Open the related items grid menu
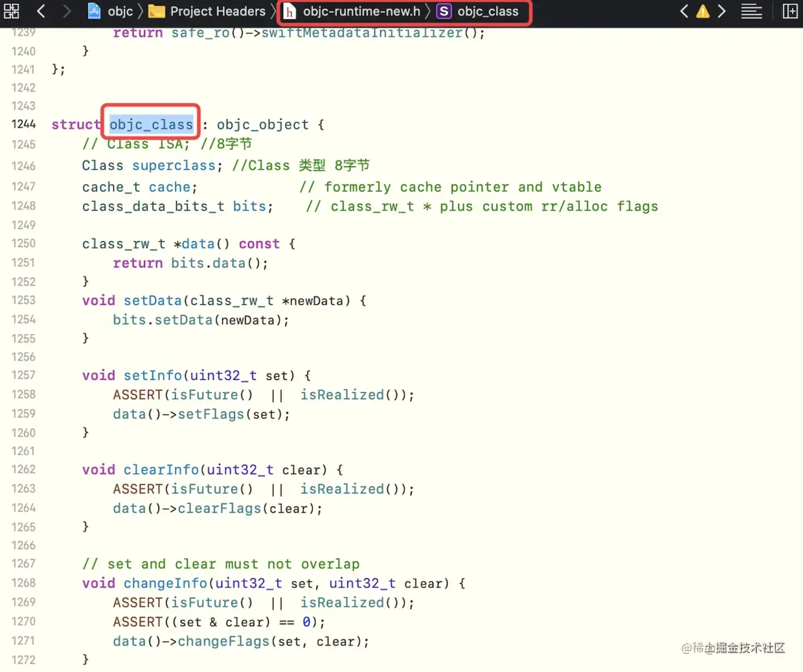The height and width of the screenshot is (672, 803). pos(12,11)
